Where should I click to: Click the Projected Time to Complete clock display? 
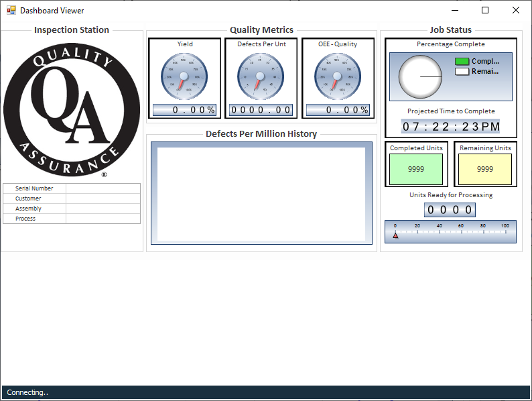pyautogui.click(x=451, y=127)
